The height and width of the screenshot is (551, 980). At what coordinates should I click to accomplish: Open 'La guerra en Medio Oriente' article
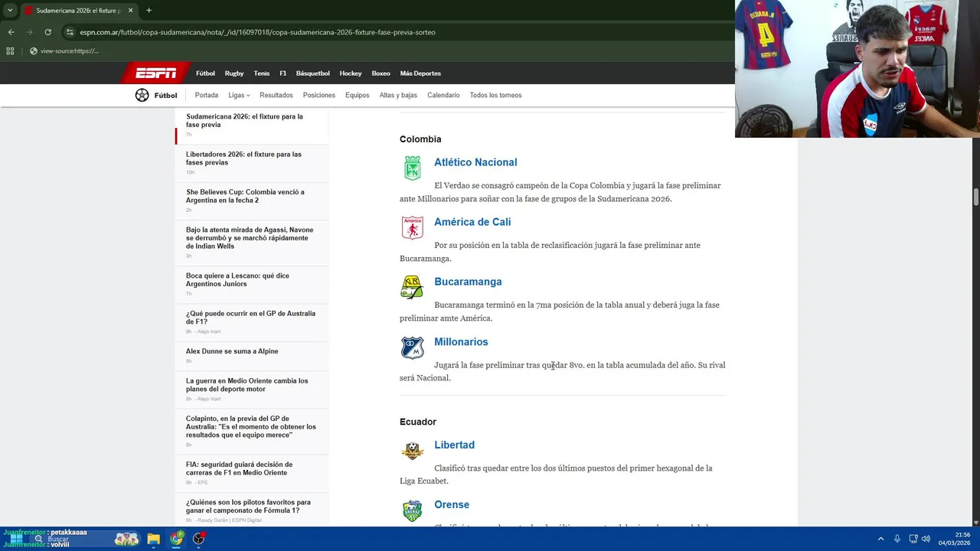(247, 385)
